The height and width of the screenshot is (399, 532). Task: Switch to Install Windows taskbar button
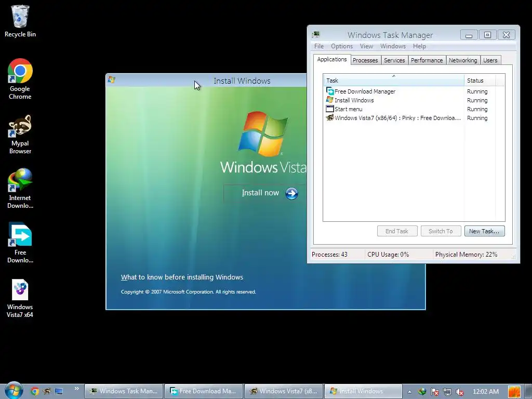click(363, 391)
